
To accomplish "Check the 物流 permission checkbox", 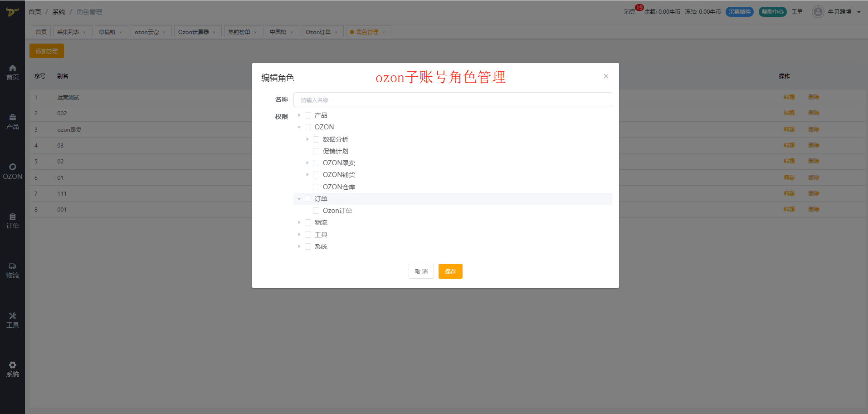I will (308, 222).
